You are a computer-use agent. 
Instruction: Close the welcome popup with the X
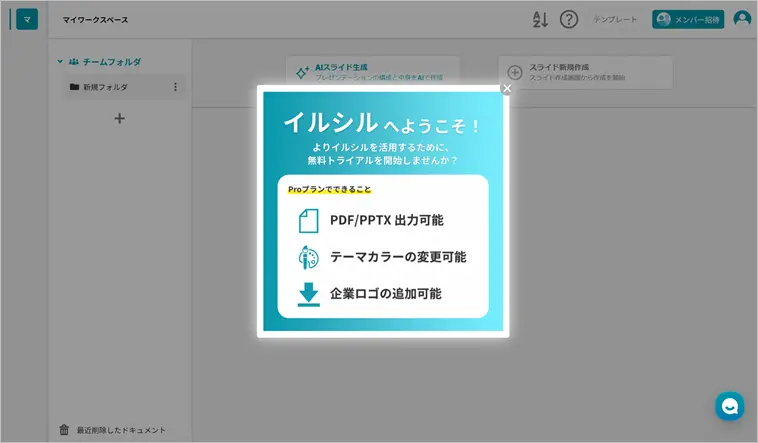coord(507,89)
